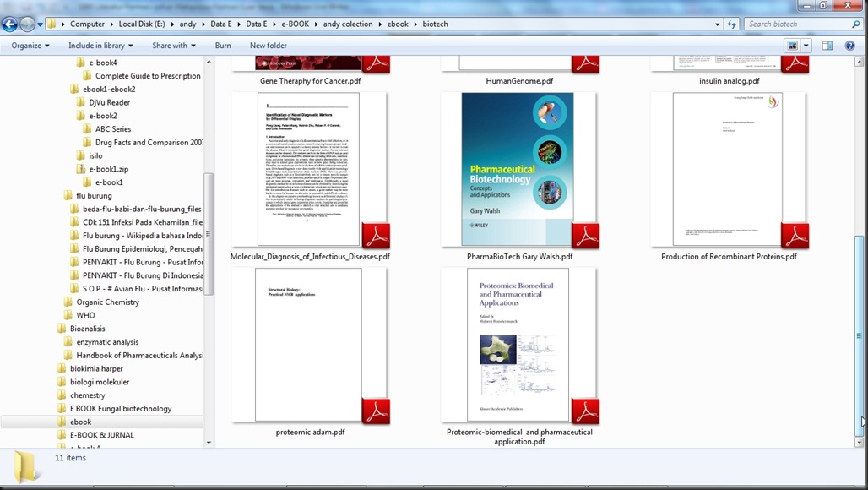The width and height of the screenshot is (868, 490).
Task: Click the Organic Chemistry folder icon
Action: tap(68, 302)
